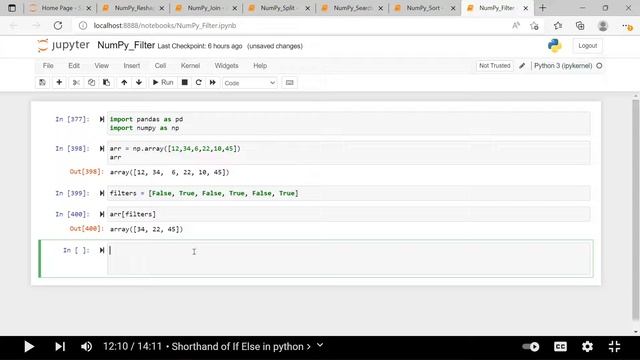Screen dimensions: 640x360
Task: Click the Not Trusted button
Action: pos(494,66)
